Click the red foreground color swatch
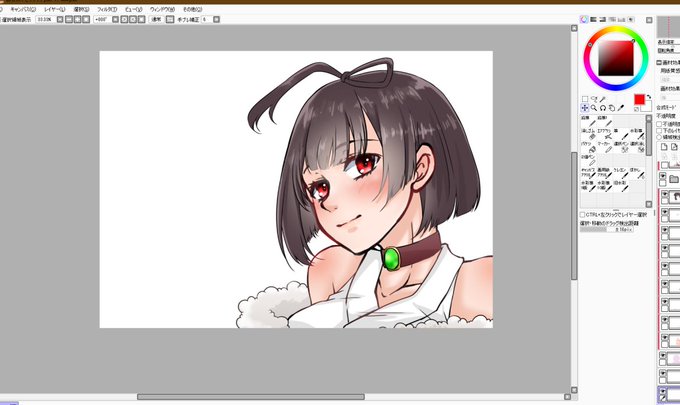 639,99
